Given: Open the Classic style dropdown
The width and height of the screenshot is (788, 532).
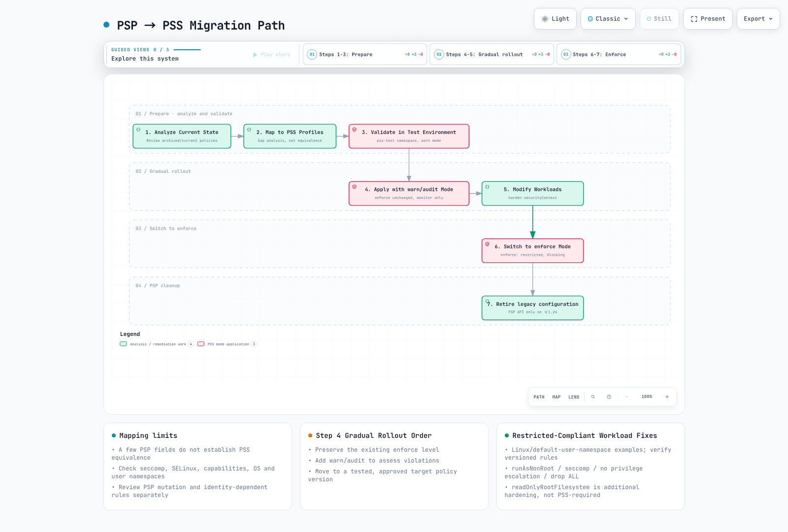Looking at the screenshot, I should pyautogui.click(x=608, y=19).
